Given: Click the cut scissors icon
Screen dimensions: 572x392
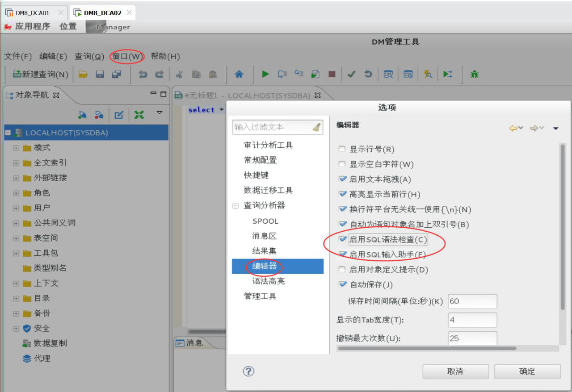Looking at the screenshot, I should pos(179,75).
